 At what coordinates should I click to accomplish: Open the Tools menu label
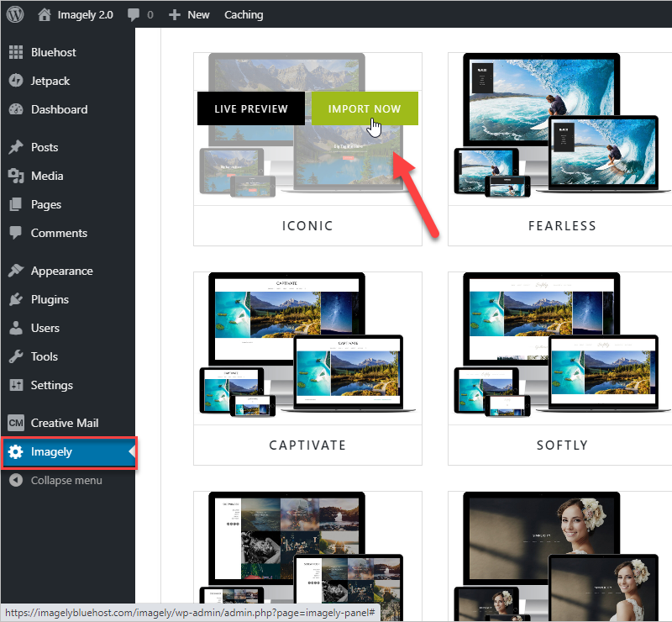pos(45,356)
